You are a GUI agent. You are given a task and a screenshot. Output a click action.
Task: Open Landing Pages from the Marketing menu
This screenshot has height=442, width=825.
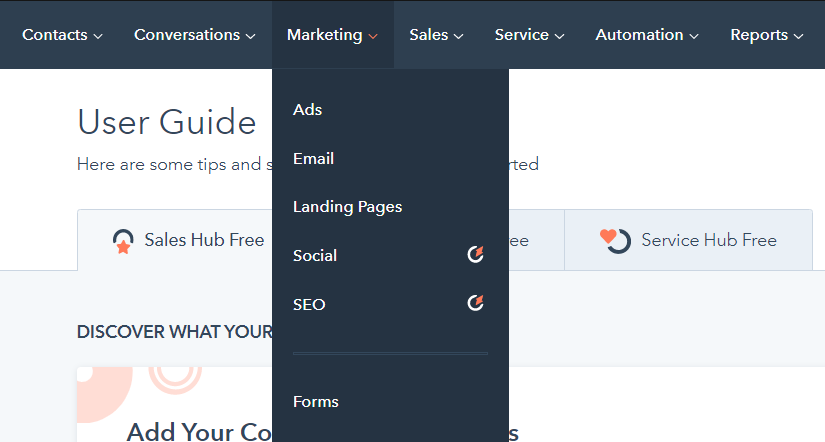(x=347, y=207)
